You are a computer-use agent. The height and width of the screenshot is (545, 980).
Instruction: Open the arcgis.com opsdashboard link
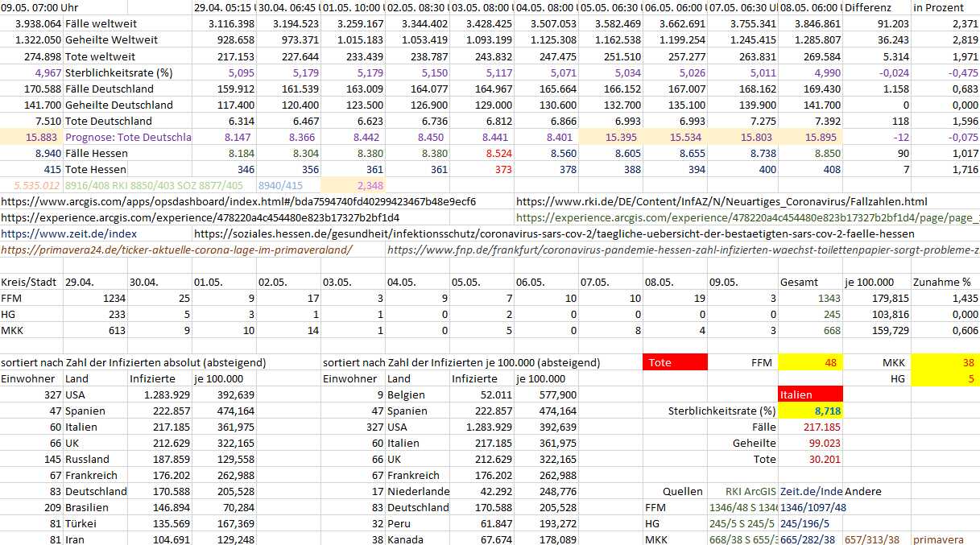[238, 201]
